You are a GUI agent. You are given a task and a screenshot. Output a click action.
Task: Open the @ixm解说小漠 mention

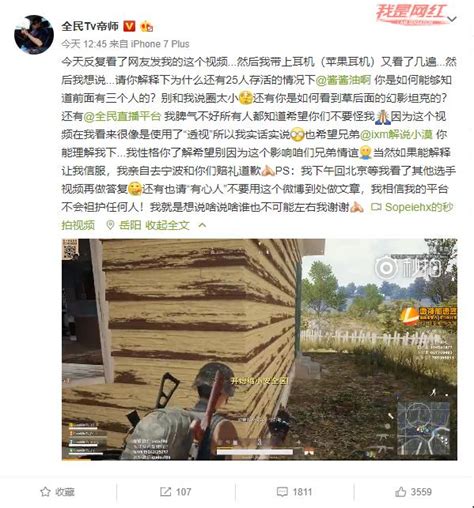(x=396, y=134)
